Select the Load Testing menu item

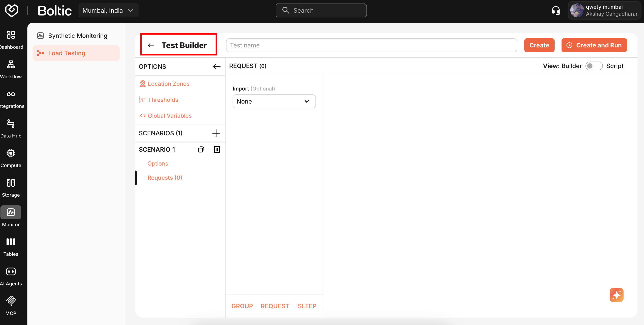67,53
